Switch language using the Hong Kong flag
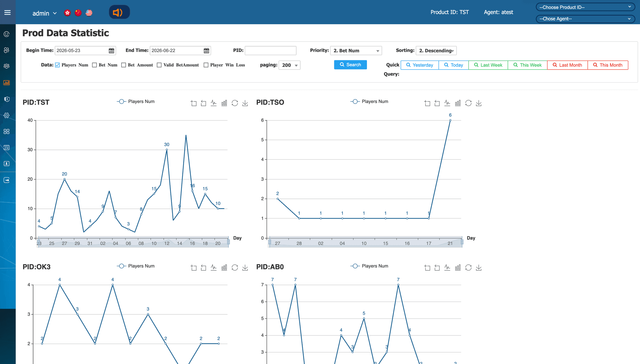 [67, 13]
